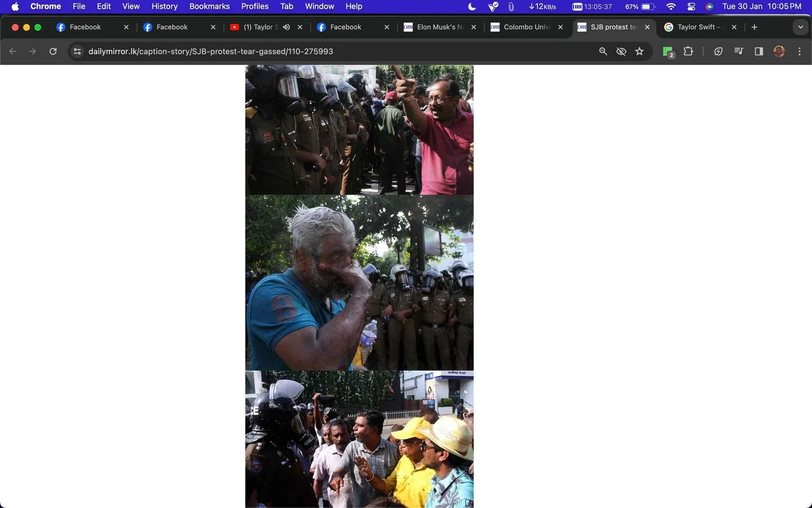The height and width of the screenshot is (508, 812).
Task: Toggle the side panel icon
Action: click(x=759, y=51)
